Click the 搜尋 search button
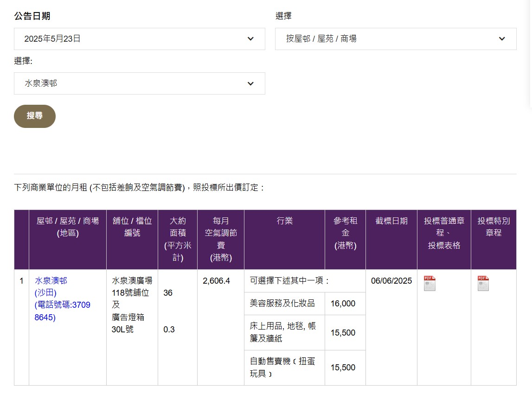Screen dimensions: 532x400 35,116
